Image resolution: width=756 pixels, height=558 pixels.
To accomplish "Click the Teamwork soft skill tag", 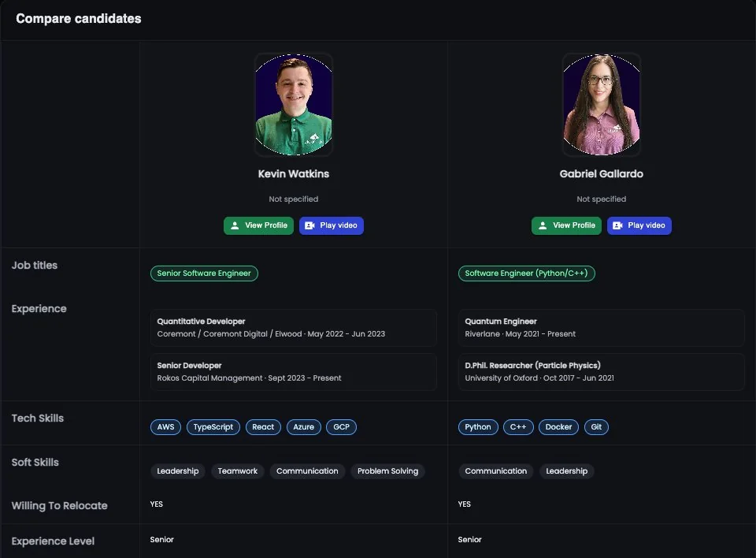I will click(238, 471).
